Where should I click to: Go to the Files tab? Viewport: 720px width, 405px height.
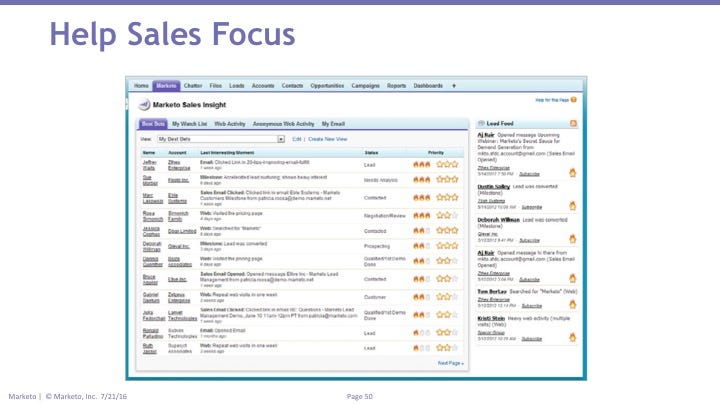click(x=215, y=86)
